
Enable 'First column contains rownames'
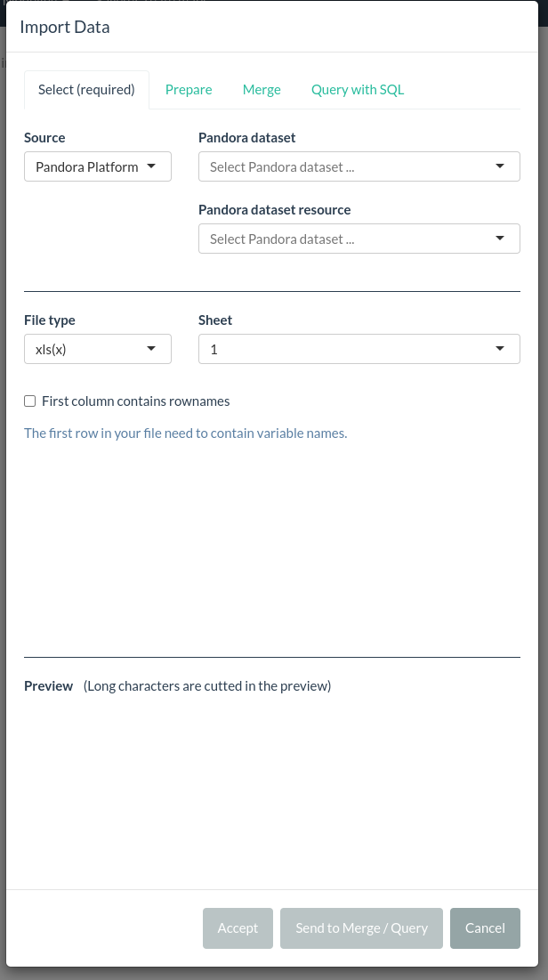pyautogui.click(x=29, y=401)
